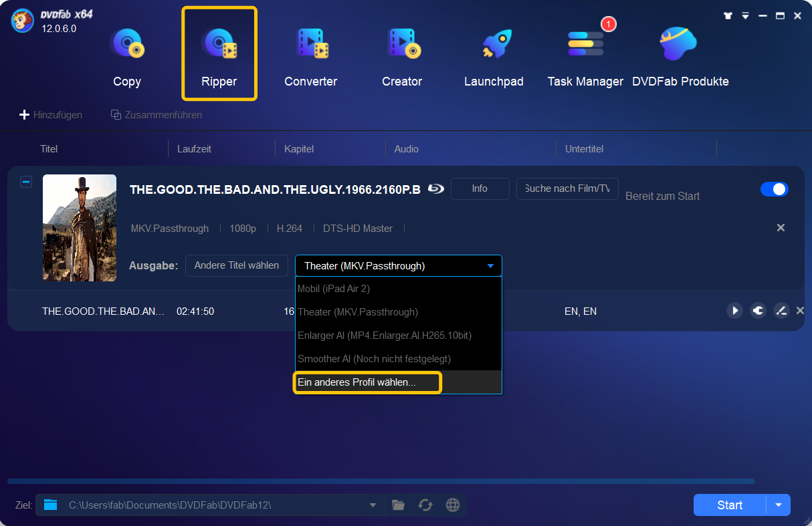Viewport: 812px width, 526px height.
Task: Click the globe icon at bottom
Action: 453,505
